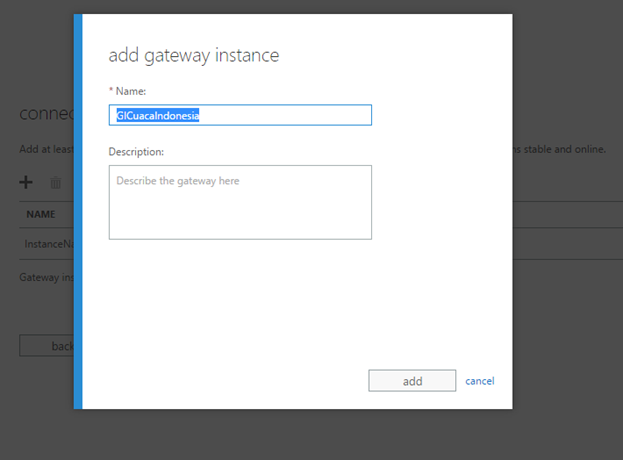The image size is (623, 460).
Task: Click the Name: field label
Action: click(131, 91)
